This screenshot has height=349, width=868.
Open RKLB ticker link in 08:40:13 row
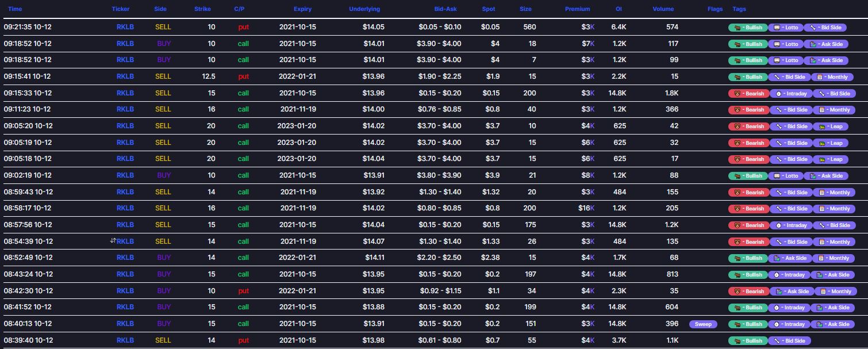tap(125, 324)
